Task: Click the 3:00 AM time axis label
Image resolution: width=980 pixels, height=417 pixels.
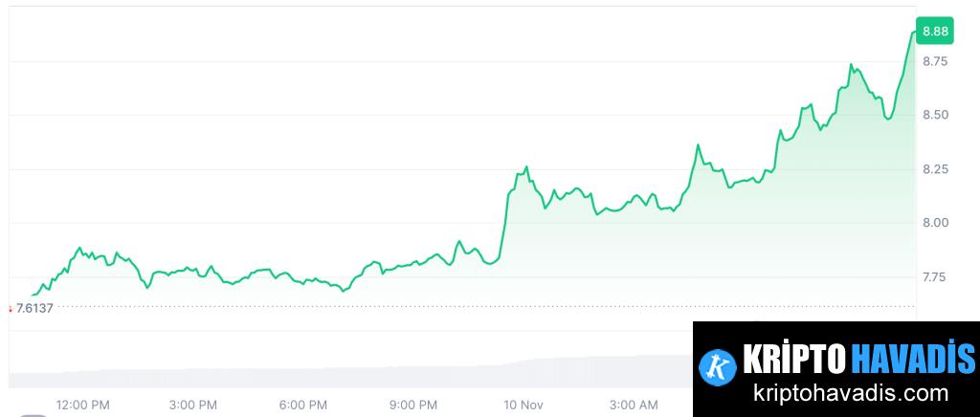Action: 634,405
